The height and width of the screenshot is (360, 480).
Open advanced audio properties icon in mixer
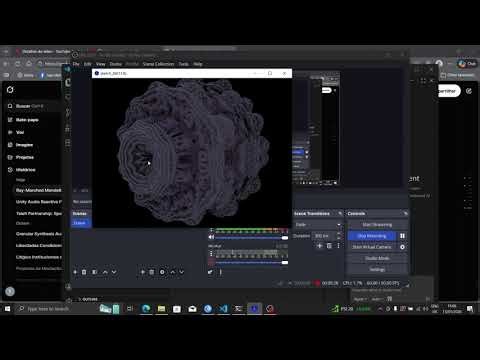coord(210,272)
